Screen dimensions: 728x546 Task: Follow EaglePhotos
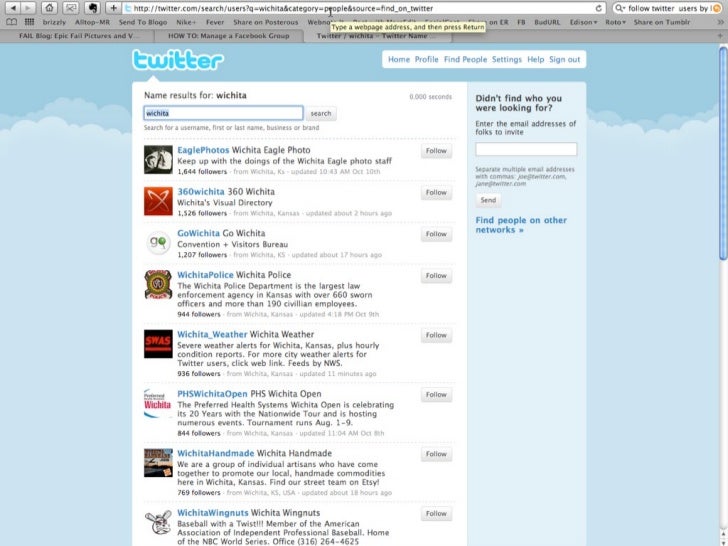(436, 151)
